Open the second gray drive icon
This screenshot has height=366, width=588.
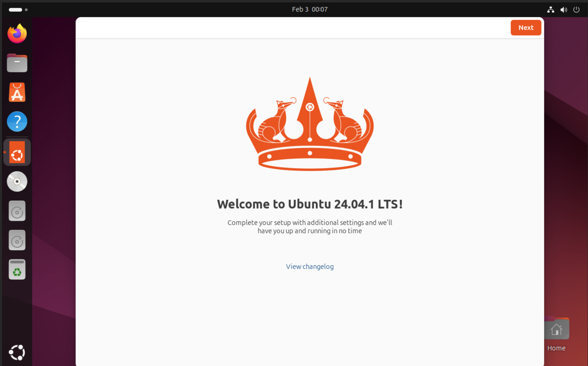(17, 240)
